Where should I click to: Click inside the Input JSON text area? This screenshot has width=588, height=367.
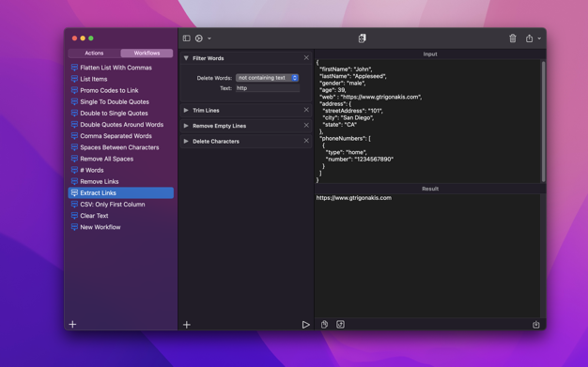pos(428,121)
